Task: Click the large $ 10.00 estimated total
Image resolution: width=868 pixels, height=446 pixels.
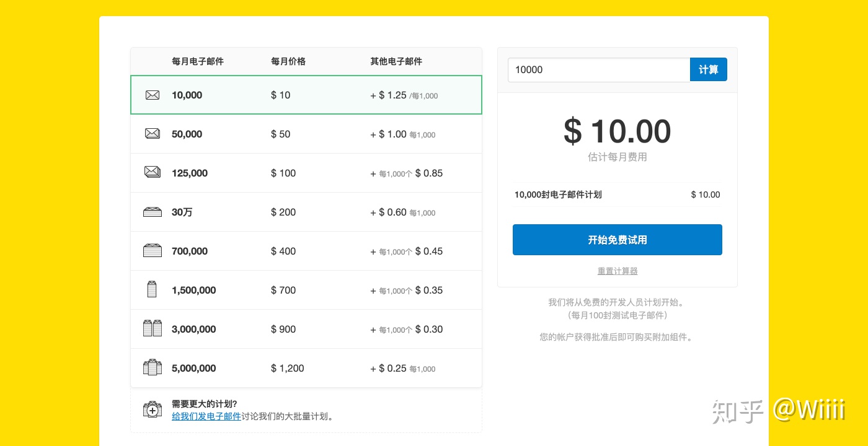Action: point(618,131)
